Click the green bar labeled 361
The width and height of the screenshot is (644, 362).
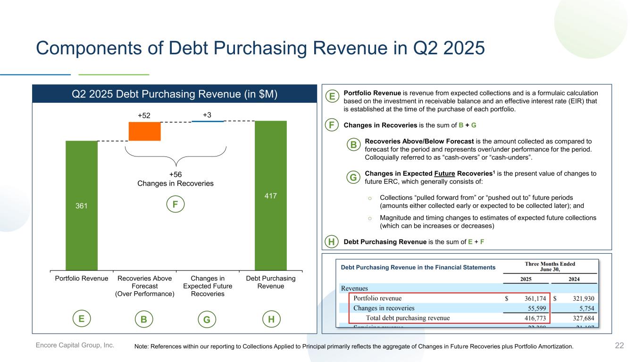tap(82, 206)
